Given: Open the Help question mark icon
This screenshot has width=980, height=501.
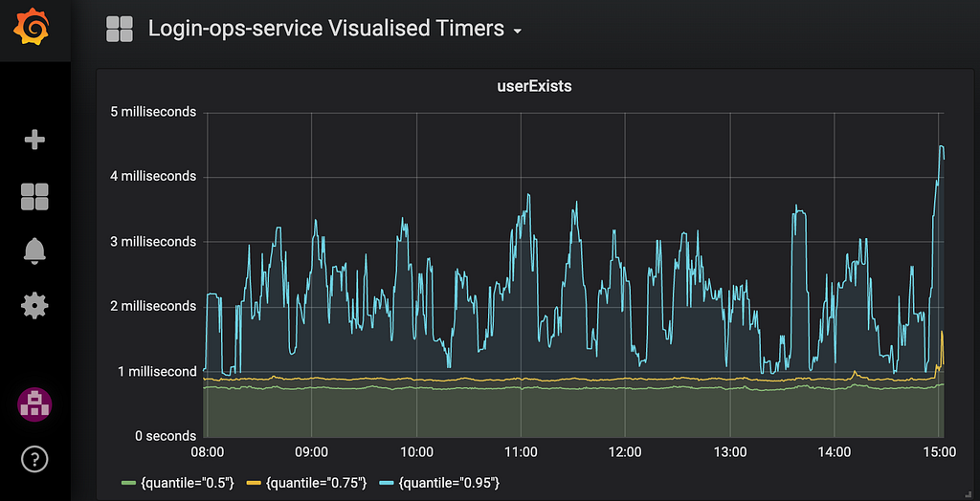Looking at the screenshot, I should point(34,460).
